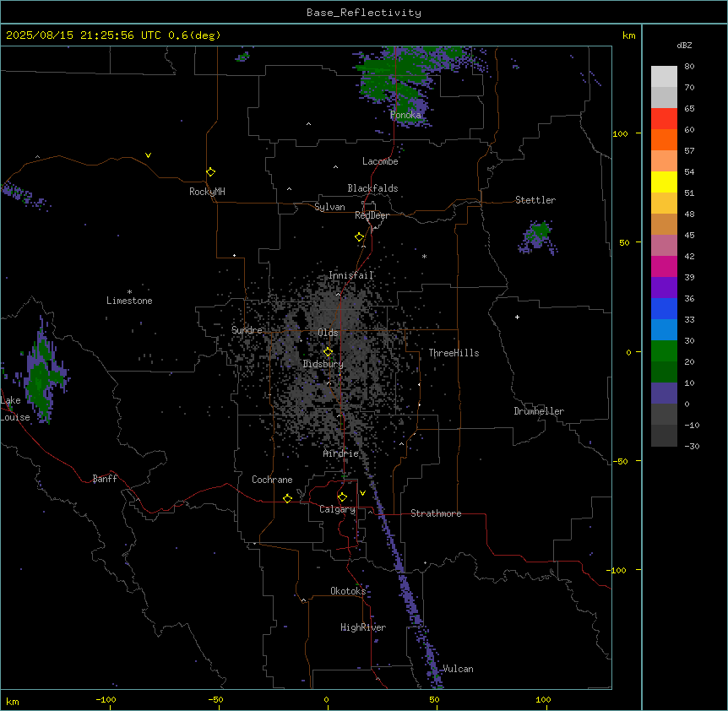The width and height of the screenshot is (728, 711).
Task: Click the Blackfalds label
Action: (372, 188)
